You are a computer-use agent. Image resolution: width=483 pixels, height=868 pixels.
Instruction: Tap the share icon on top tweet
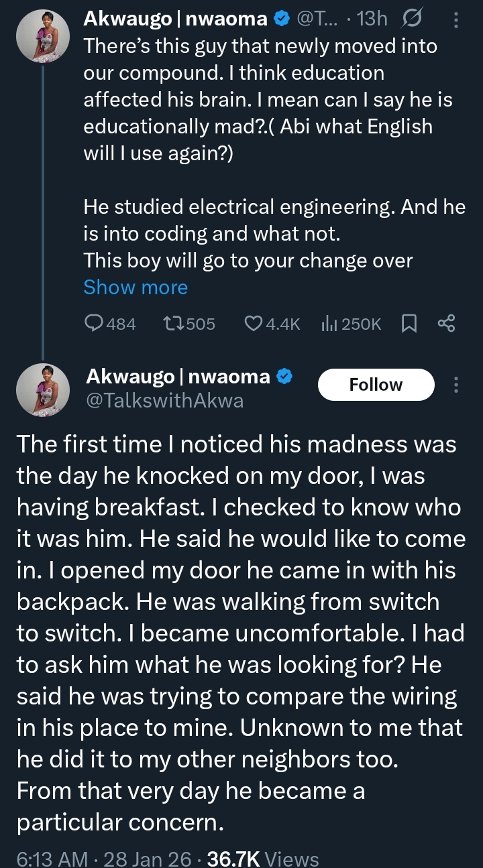(446, 324)
